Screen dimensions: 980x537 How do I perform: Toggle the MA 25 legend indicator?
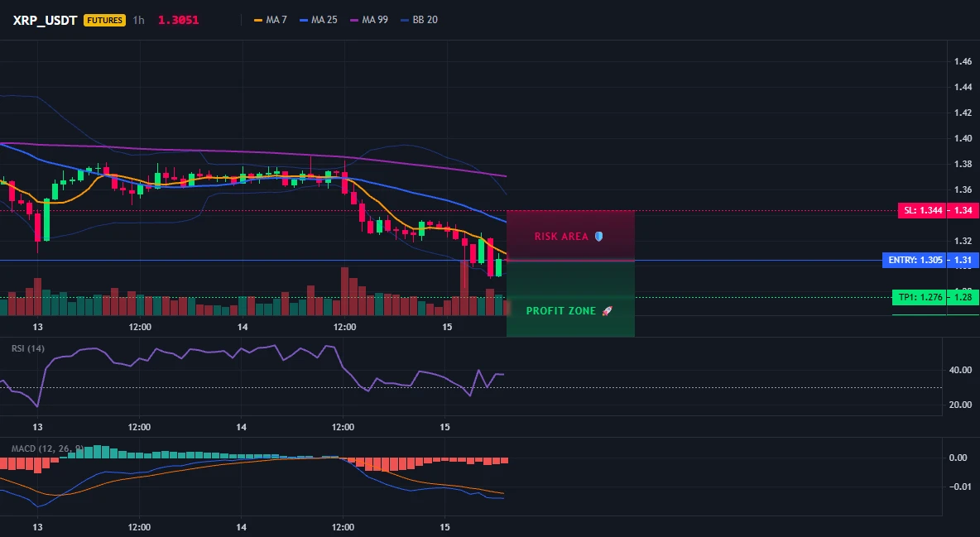click(x=318, y=20)
